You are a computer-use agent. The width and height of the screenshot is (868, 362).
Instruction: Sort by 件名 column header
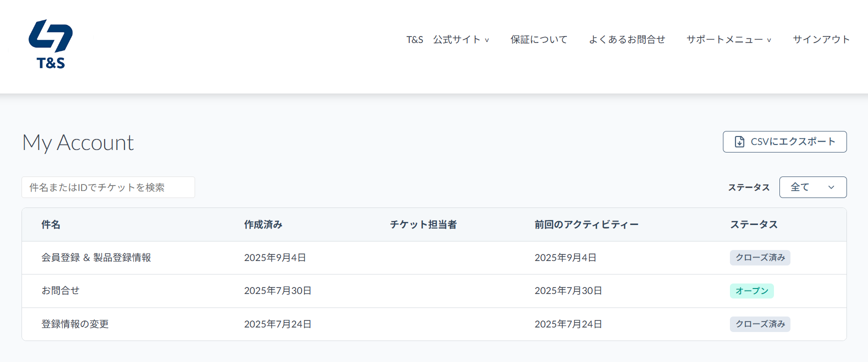(x=51, y=225)
